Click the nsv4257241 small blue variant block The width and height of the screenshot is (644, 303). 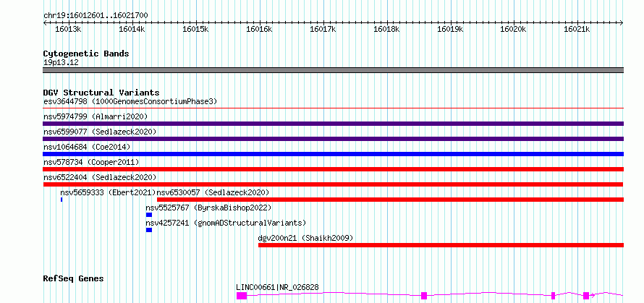149,230
